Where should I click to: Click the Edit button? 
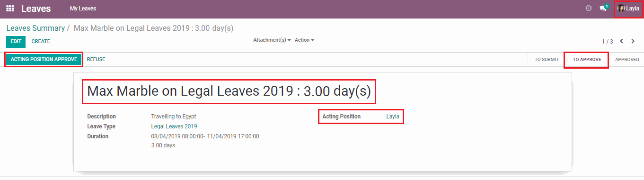click(16, 42)
